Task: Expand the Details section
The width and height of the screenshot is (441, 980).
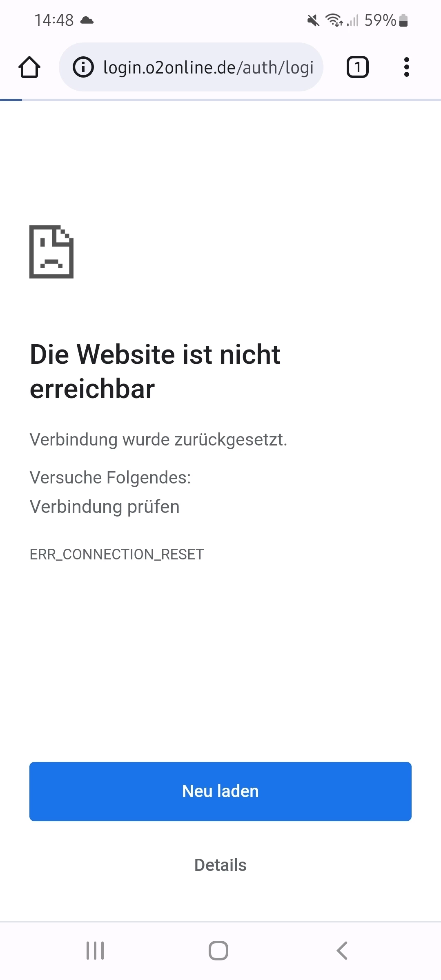Action: 220,865
